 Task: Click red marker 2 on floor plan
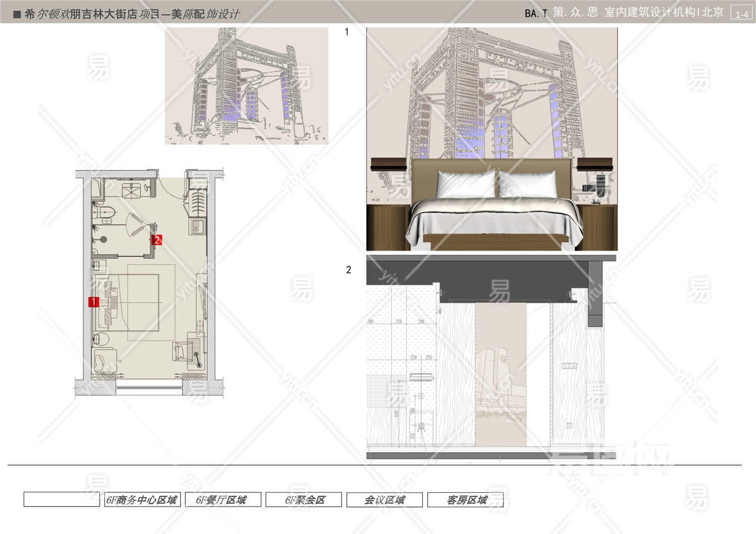click(157, 240)
